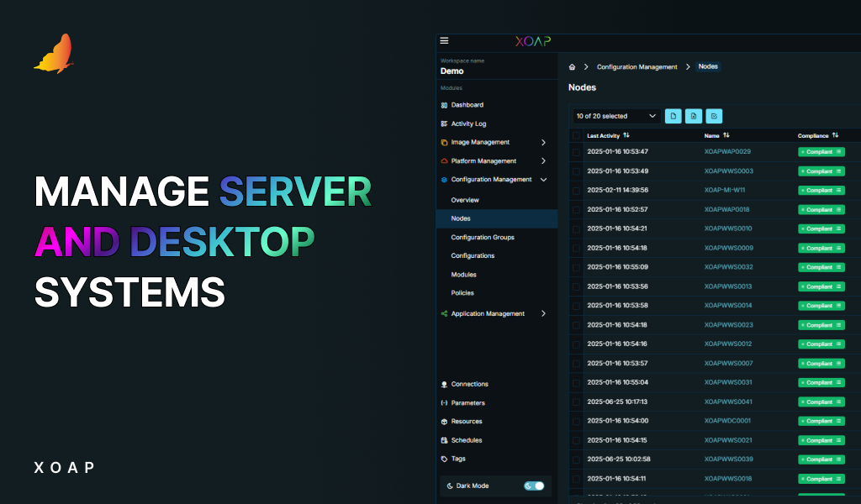
Task: Go to home via breadcrumb house icon
Action: click(x=572, y=67)
